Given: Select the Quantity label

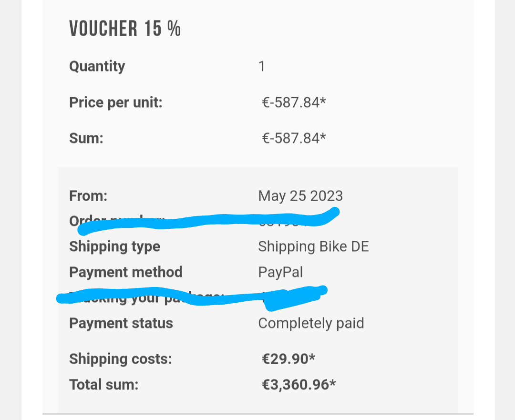Looking at the screenshot, I should pos(97,66).
